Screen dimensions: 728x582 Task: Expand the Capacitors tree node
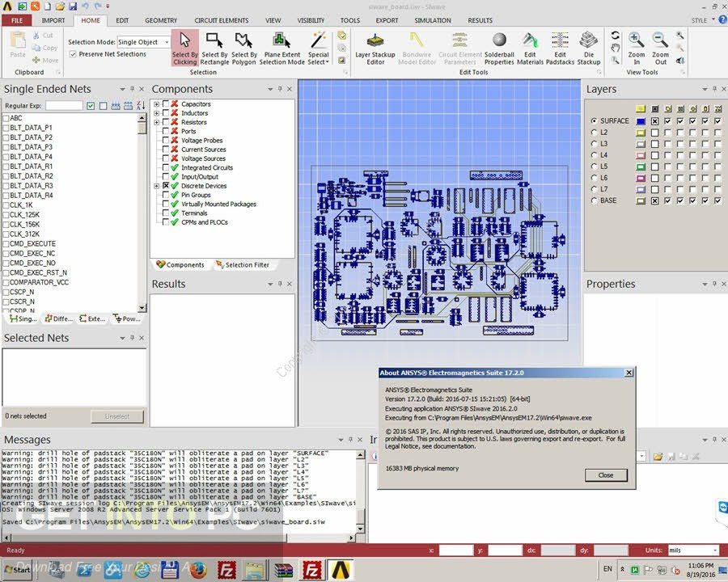[157, 104]
